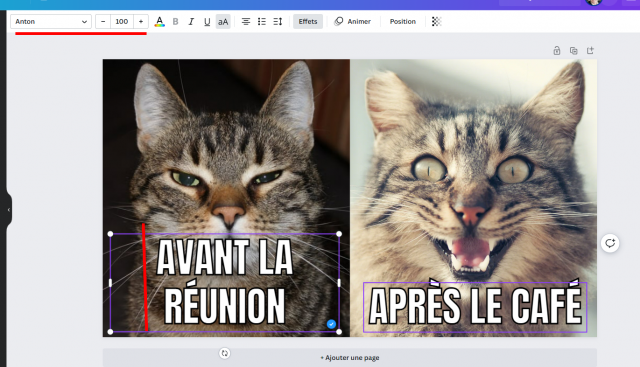
Task: Click the blue checkmark badge on text box
Action: [331, 324]
